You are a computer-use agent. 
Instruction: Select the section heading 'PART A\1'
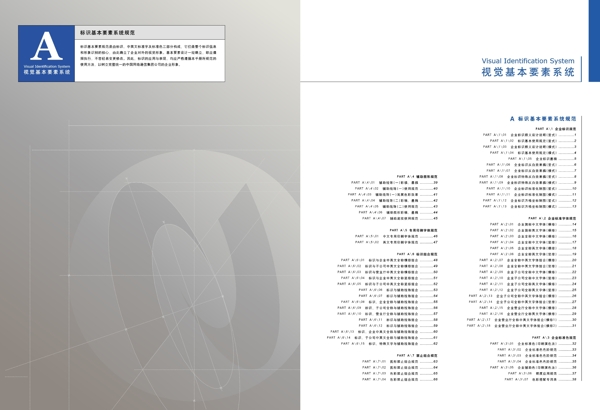(556, 129)
